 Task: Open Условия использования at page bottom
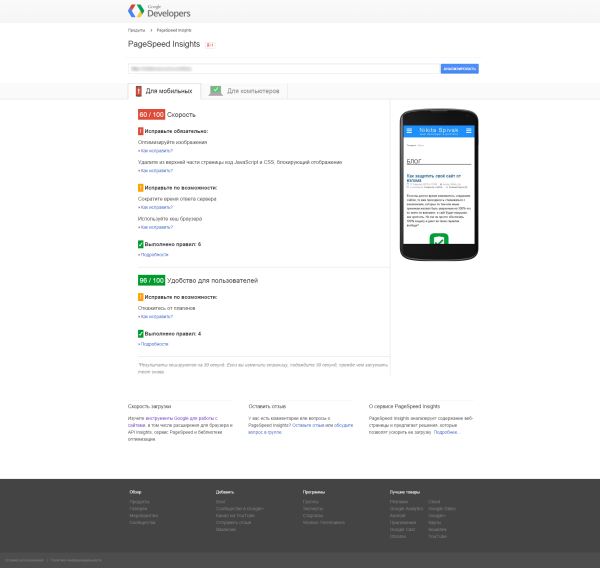(24, 560)
